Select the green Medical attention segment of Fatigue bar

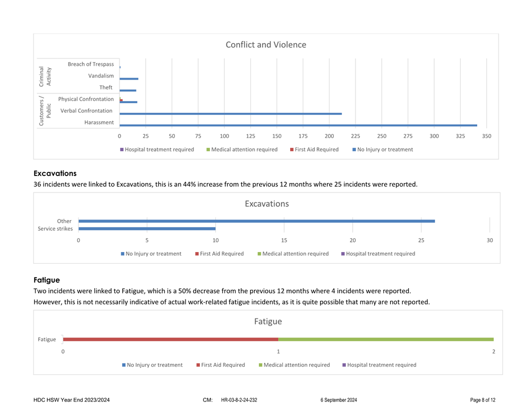[385, 339]
